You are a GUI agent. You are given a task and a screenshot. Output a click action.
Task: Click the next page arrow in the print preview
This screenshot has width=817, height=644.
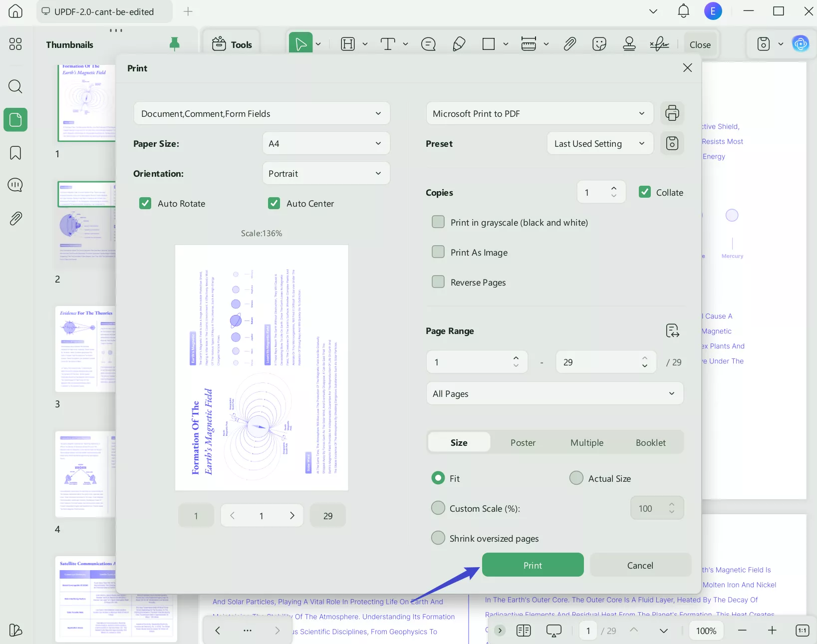tap(292, 515)
